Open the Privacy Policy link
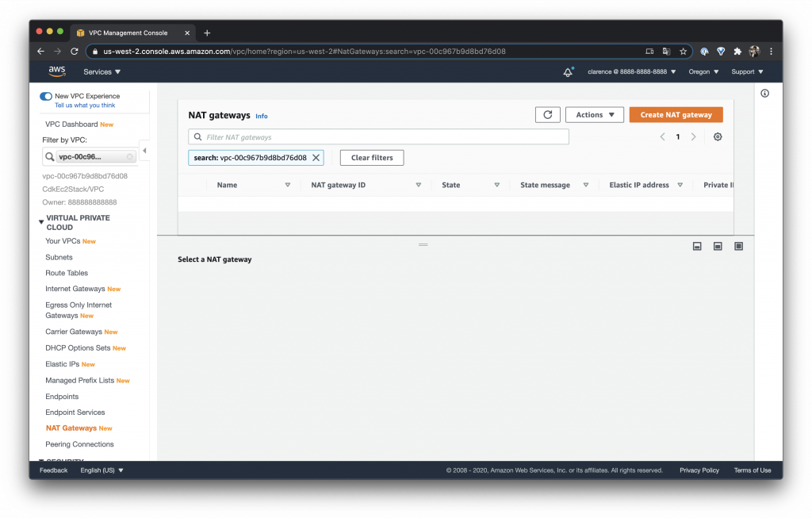The width and height of the screenshot is (812, 518). click(699, 470)
